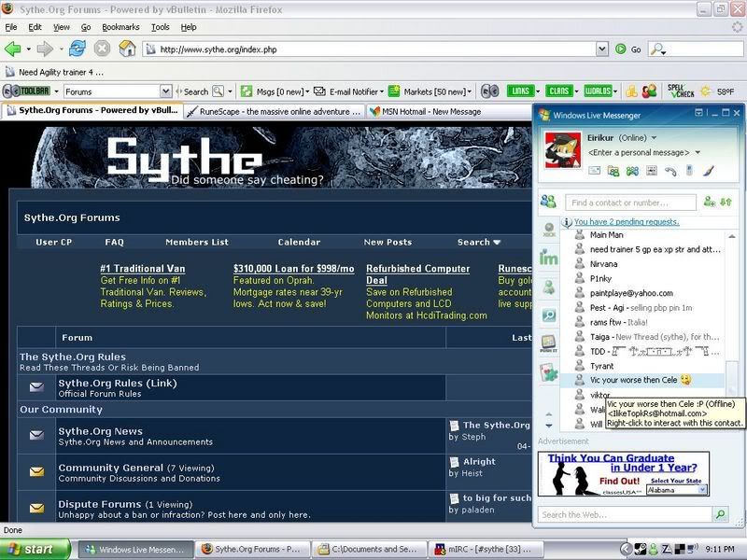Click the Spell Check toolbar icon
Screen dimensions: 747x560
681,91
